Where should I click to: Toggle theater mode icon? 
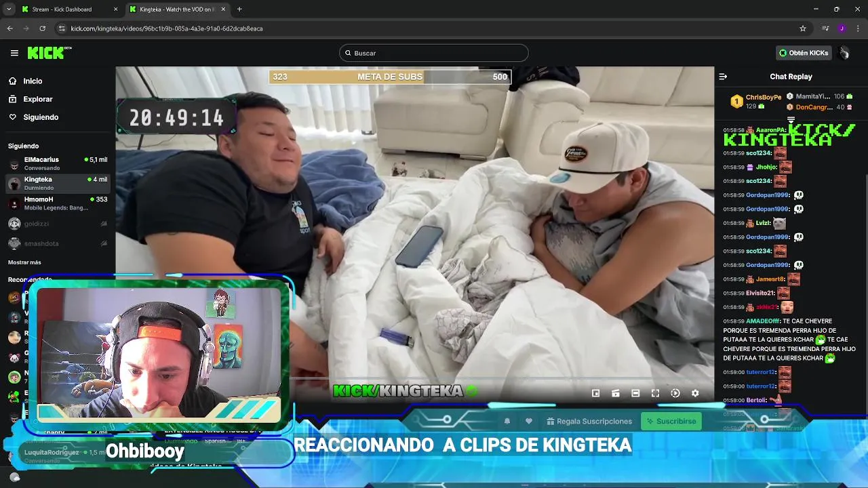pyautogui.click(x=635, y=393)
